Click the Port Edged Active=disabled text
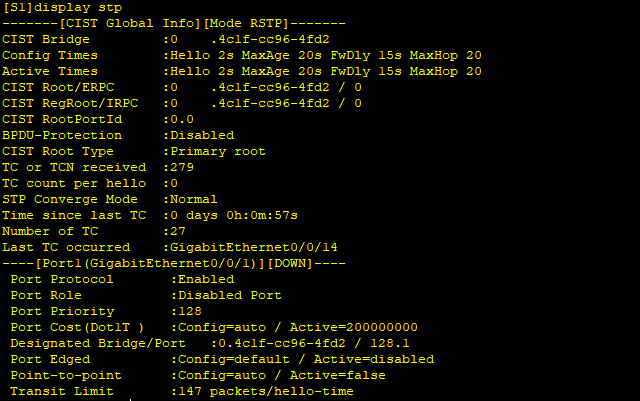The height and width of the screenshot is (401, 640). [x=374, y=359]
